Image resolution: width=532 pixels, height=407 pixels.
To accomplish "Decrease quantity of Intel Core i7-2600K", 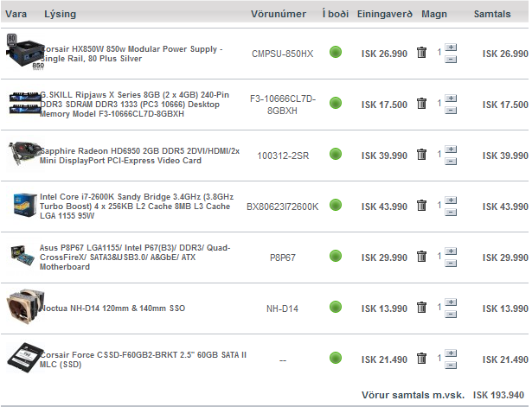I will [451, 213].
